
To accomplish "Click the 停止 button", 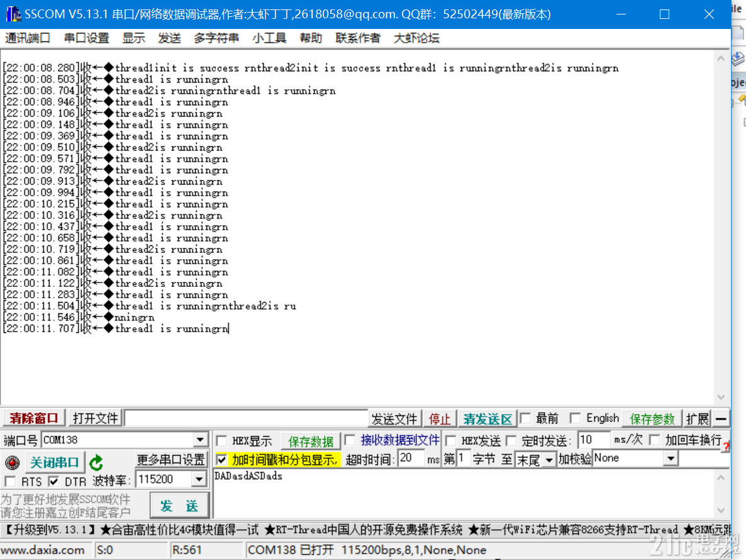I will coord(440,418).
